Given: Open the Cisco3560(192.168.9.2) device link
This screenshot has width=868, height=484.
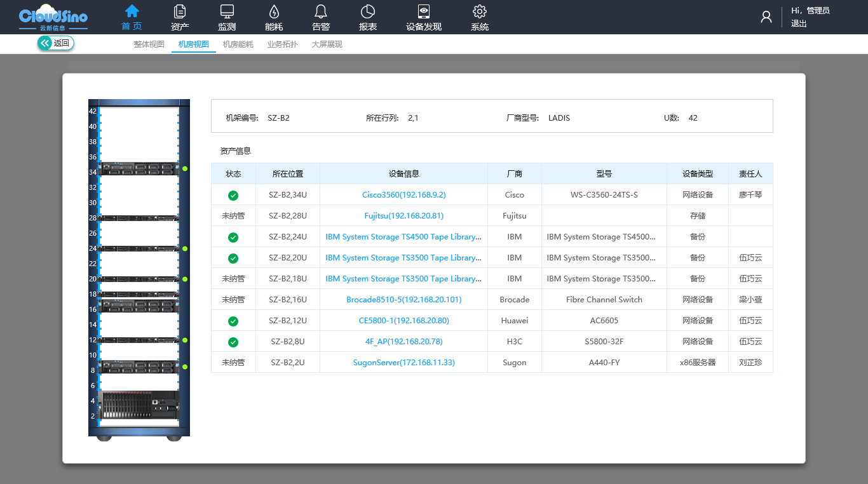Looking at the screenshot, I should coord(403,195).
